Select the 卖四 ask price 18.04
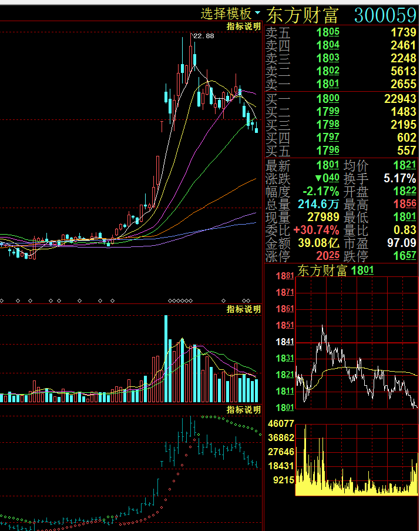Screen dimensions: 420x531 coord(328,45)
